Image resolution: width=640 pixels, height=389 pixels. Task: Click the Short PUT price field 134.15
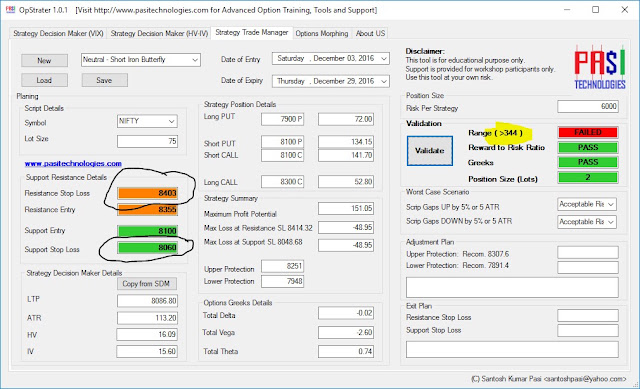[346, 142]
